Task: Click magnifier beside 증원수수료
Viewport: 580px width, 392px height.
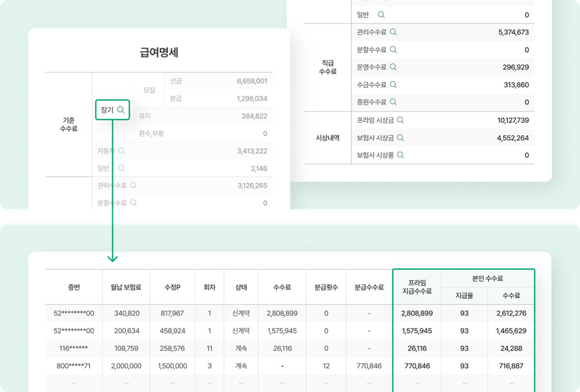Action: click(x=393, y=102)
